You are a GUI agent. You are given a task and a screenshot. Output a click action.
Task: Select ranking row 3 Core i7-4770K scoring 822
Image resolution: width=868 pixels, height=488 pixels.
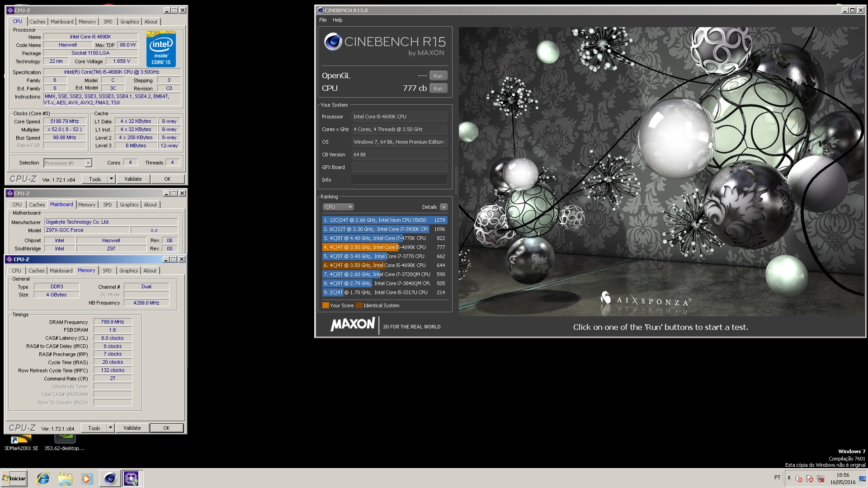click(x=385, y=238)
